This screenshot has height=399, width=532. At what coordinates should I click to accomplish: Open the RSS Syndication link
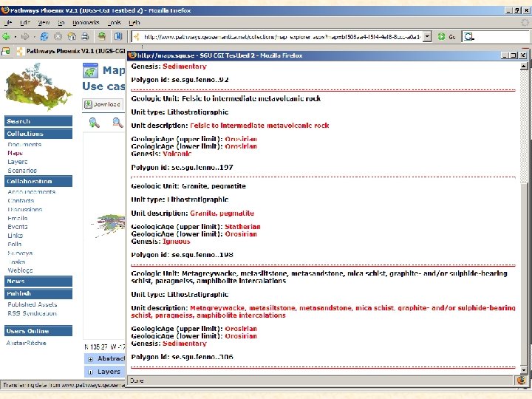32,313
